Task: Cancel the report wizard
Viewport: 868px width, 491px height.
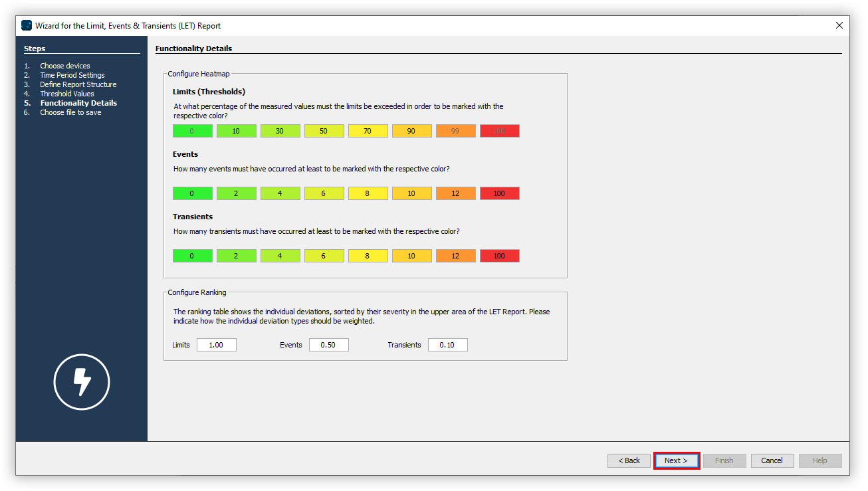Action: click(x=771, y=460)
